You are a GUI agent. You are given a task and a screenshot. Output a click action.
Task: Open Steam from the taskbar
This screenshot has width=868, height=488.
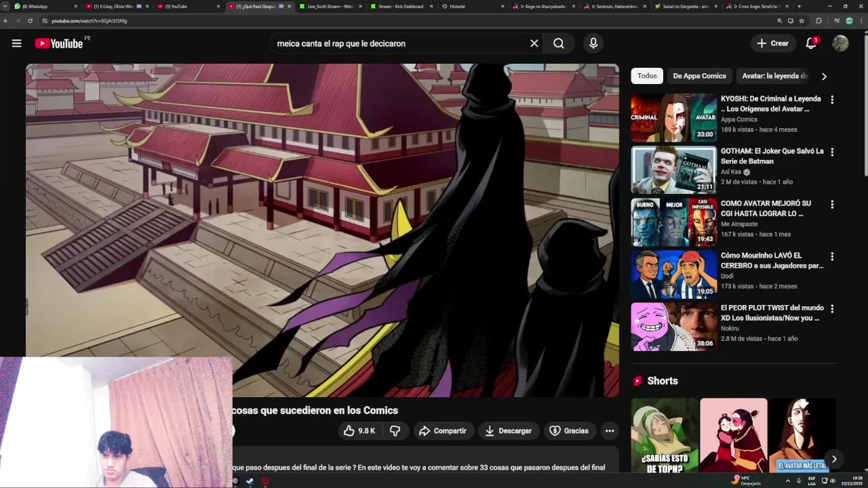[x=250, y=481]
